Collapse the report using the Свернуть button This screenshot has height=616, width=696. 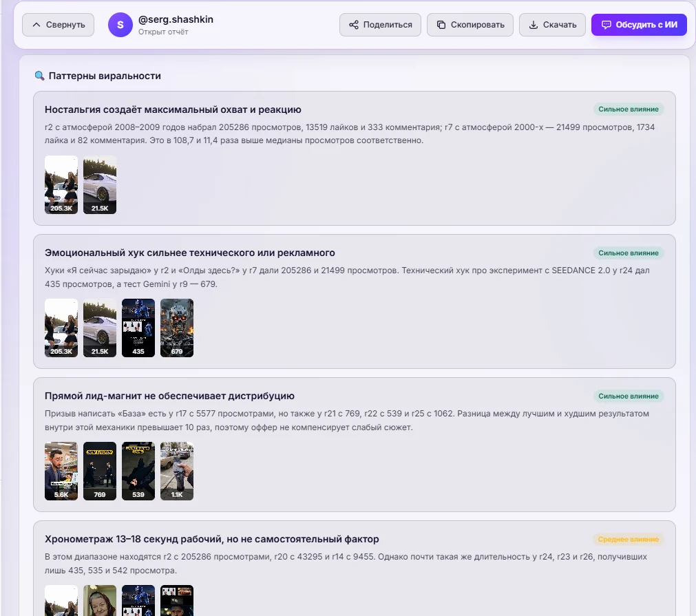point(58,25)
